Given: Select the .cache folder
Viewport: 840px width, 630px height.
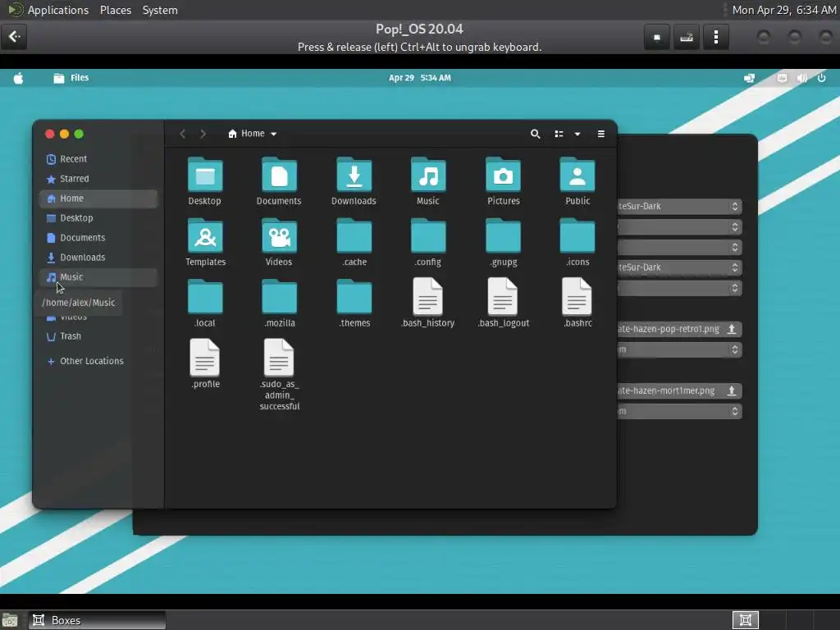Looking at the screenshot, I should (x=354, y=236).
